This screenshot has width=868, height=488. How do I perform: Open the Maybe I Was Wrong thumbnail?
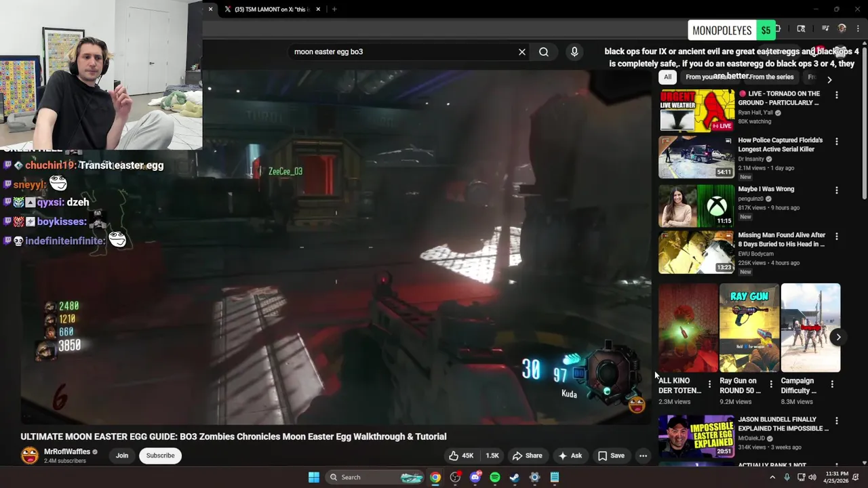coord(696,206)
